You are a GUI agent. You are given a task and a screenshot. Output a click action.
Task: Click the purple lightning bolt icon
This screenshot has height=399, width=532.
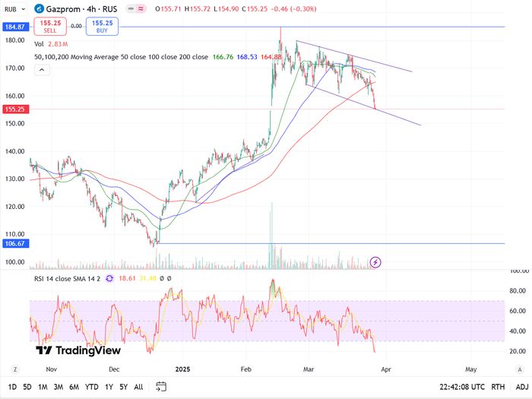pos(375,262)
